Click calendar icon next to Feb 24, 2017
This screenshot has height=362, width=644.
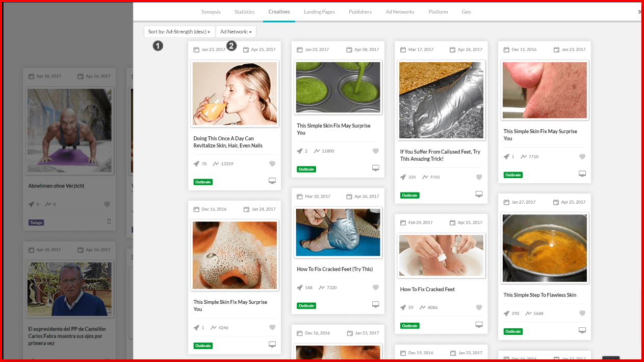(x=403, y=223)
